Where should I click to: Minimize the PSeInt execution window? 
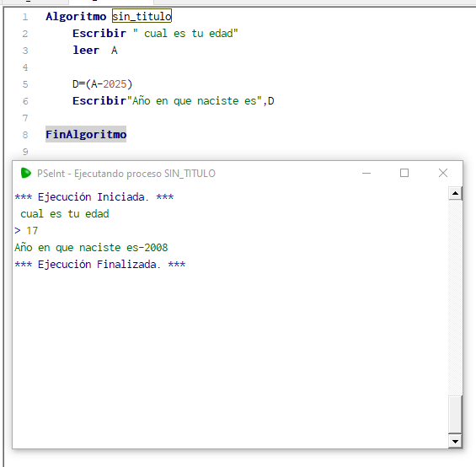[x=366, y=173]
